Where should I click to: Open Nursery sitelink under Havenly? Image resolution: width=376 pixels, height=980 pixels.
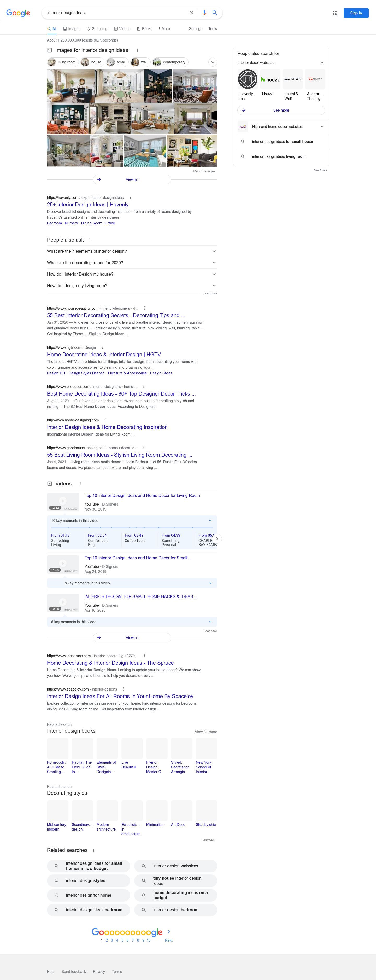(x=72, y=223)
